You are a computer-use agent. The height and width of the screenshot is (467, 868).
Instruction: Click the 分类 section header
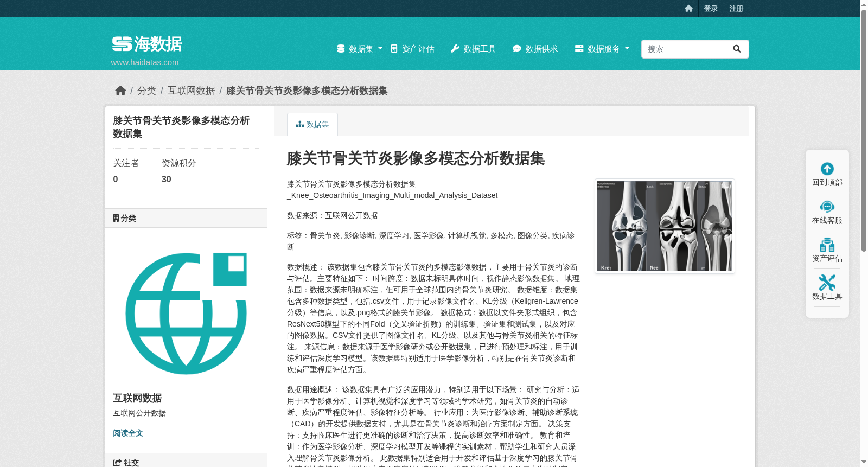[x=186, y=218]
